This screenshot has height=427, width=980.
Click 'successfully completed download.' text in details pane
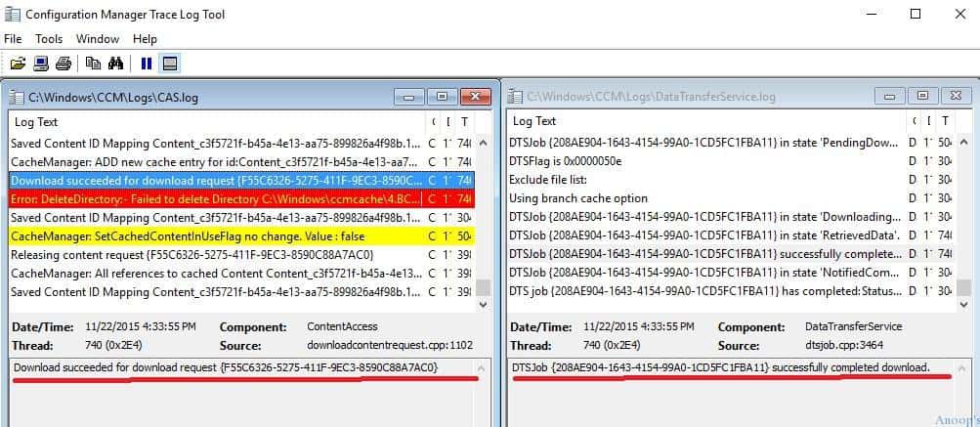(x=851, y=368)
